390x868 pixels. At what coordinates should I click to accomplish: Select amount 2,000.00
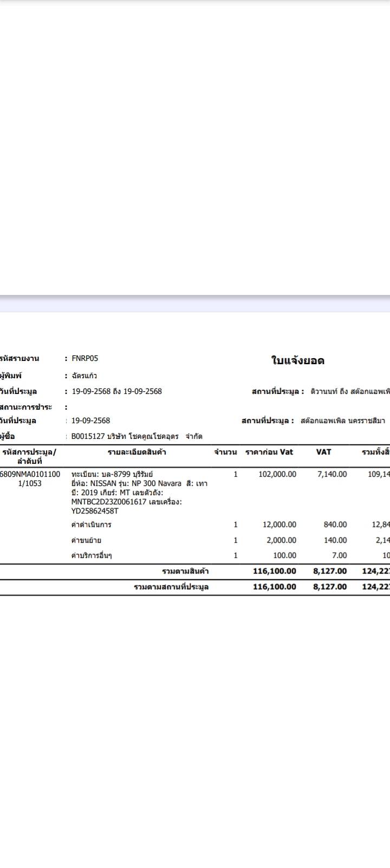(x=282, y=540)
